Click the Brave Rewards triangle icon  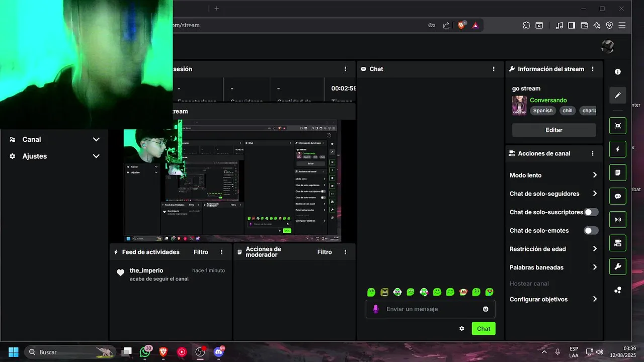point(475,25)
